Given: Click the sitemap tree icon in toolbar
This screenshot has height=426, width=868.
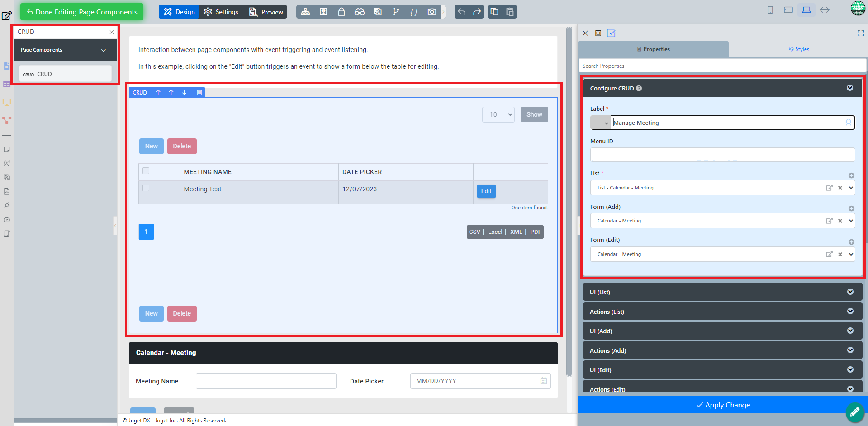Looking at the screenshot, I should 305,12.
